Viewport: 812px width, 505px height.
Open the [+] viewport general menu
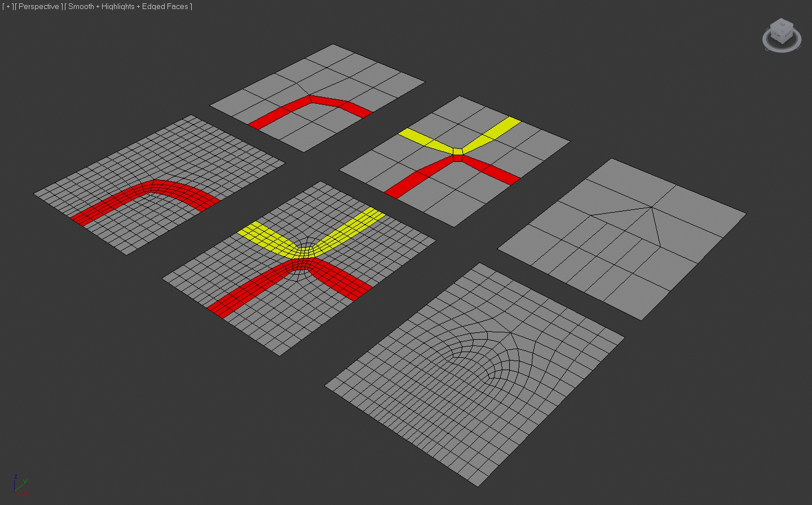pyautogui.click(x=8, y=7)
